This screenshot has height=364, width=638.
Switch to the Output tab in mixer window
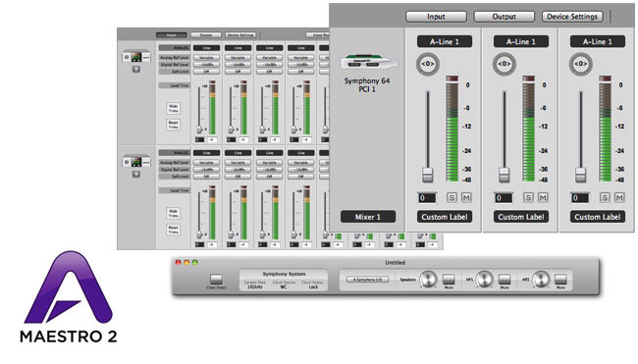pos(505,17)
